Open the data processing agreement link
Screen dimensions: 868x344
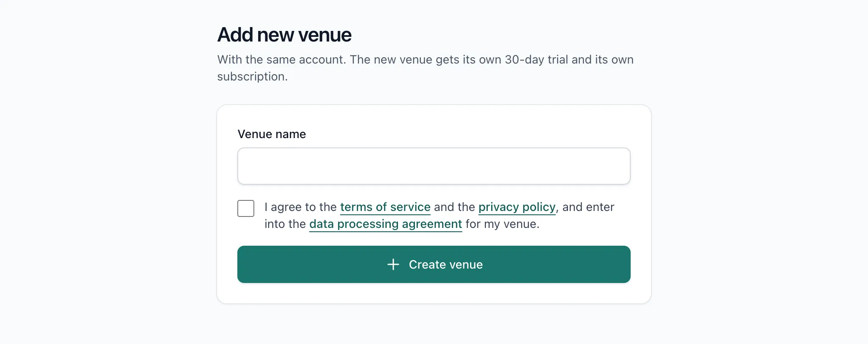[386, 224]
